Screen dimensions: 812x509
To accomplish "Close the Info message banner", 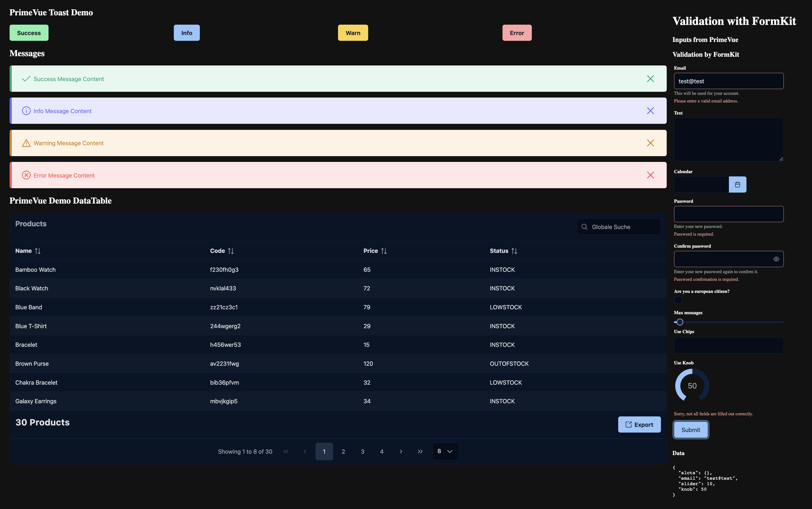I will tap(650, 111).
